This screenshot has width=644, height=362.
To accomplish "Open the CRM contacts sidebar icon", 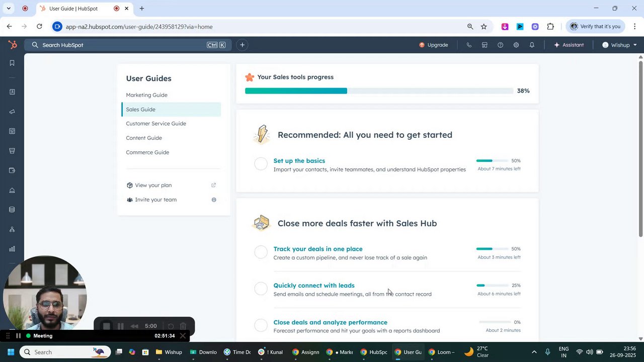I will point(12,92).
